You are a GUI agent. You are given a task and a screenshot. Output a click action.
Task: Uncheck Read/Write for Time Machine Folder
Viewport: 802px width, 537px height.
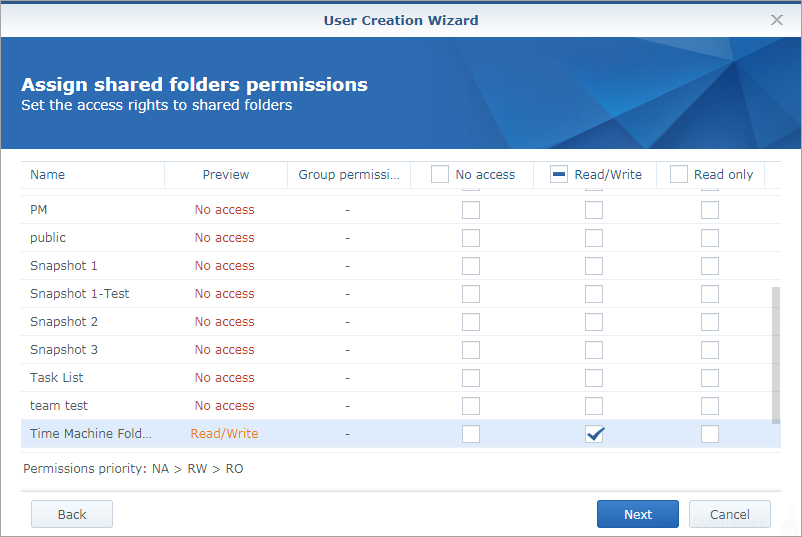[x=594, y=434]
